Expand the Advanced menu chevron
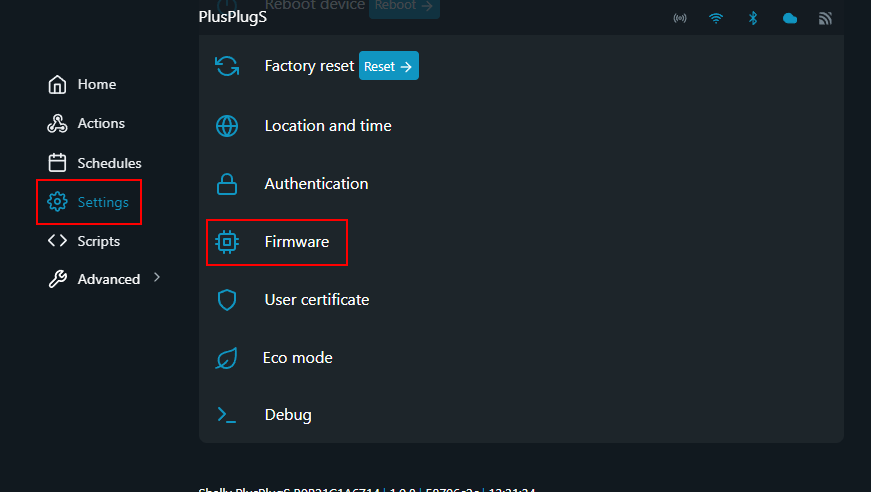 click(157, 278)
